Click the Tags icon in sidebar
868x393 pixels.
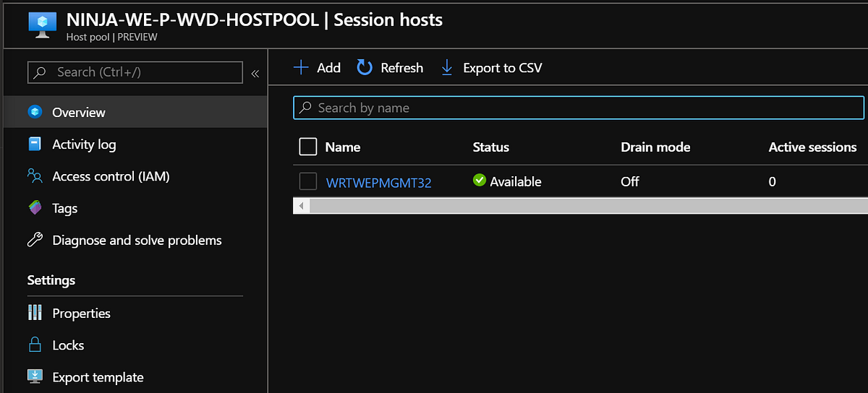[35, 208]
